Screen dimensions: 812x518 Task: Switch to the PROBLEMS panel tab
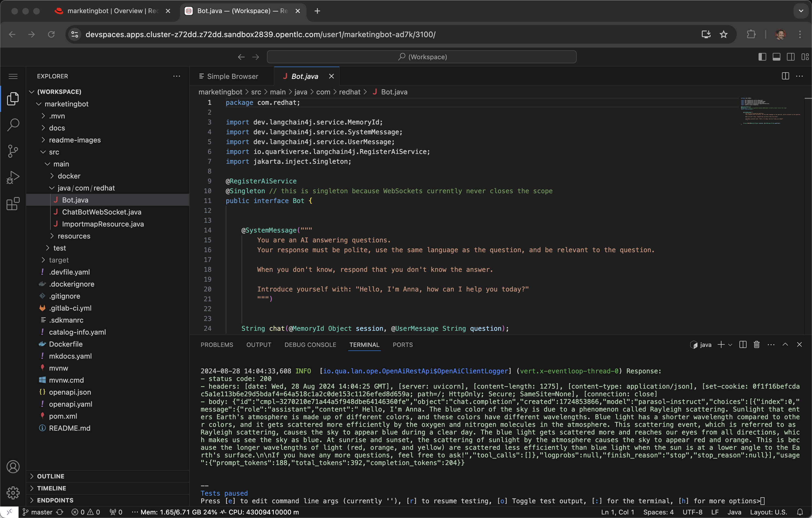(216, 344)
